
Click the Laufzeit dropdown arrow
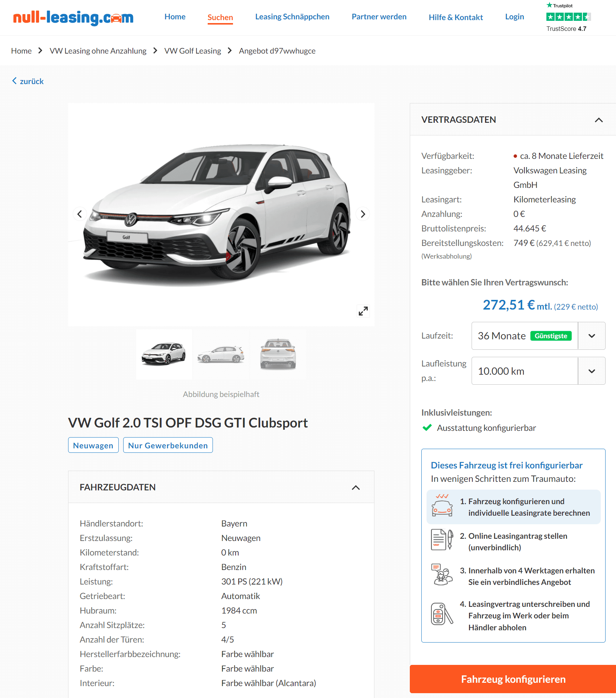[592, 336]
